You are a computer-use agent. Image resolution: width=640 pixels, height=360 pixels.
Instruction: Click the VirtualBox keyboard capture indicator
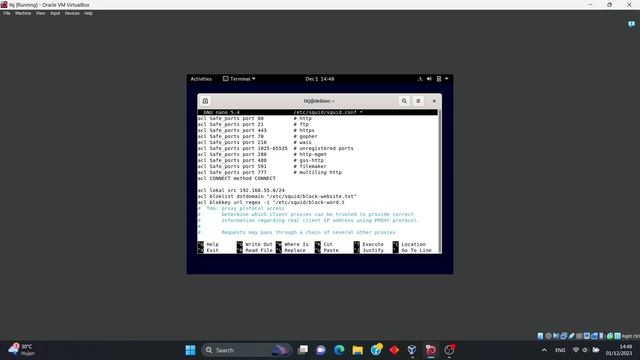(618, 336)
